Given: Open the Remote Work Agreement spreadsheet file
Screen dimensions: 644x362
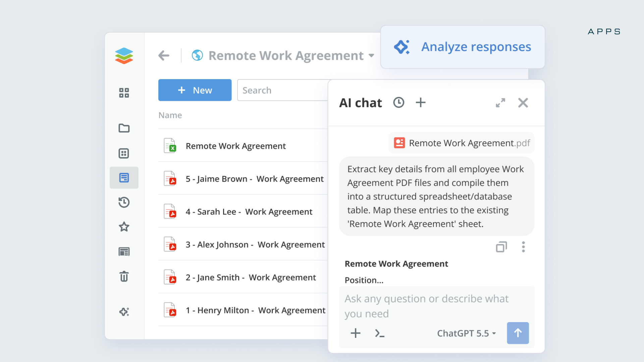Looking at the screenshot, I should pyautogui.click(x=243, y=146).
